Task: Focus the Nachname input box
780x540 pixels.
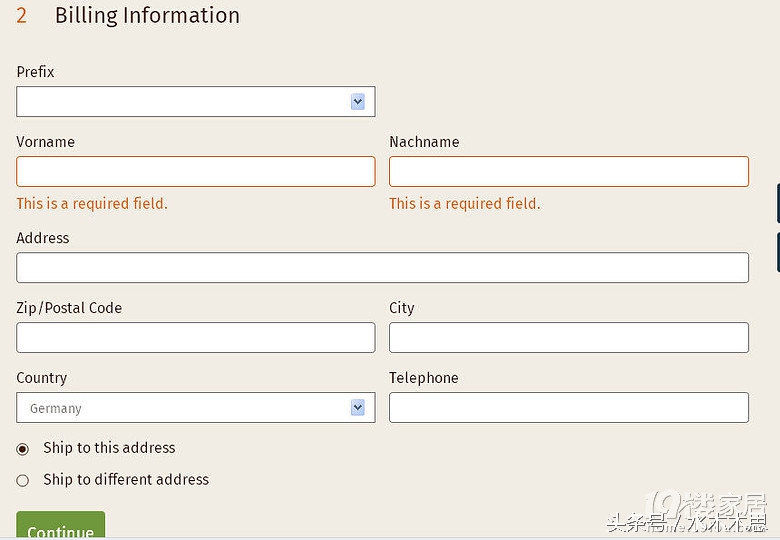Action: [568, 172]
